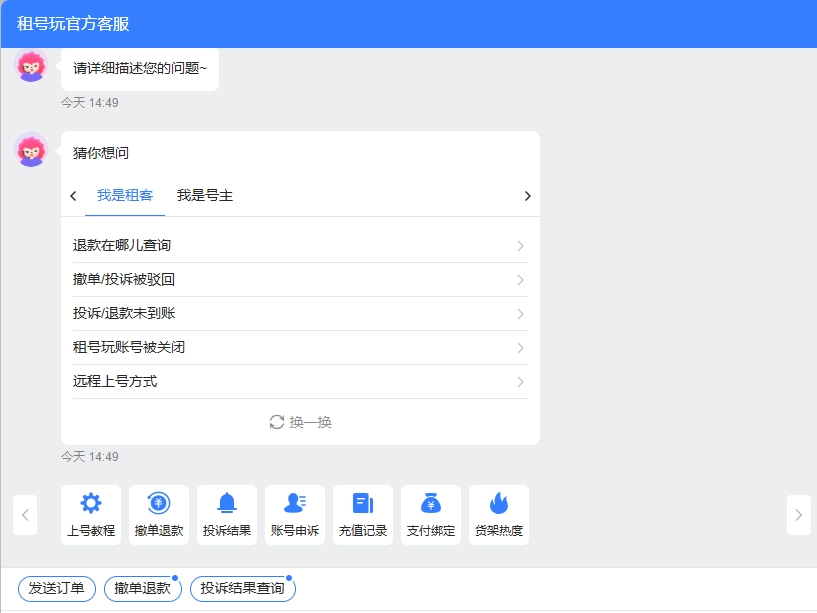Image resolution: width=817 pixels, height=613 pixels.
Task: Open 账号申诉 account appeal icon
Action: click(295, 504)
